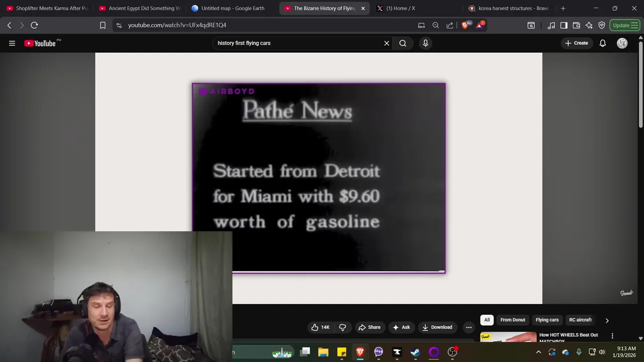Reload the current YouTube page
The image size is (644, 362).
coord(34,25)
